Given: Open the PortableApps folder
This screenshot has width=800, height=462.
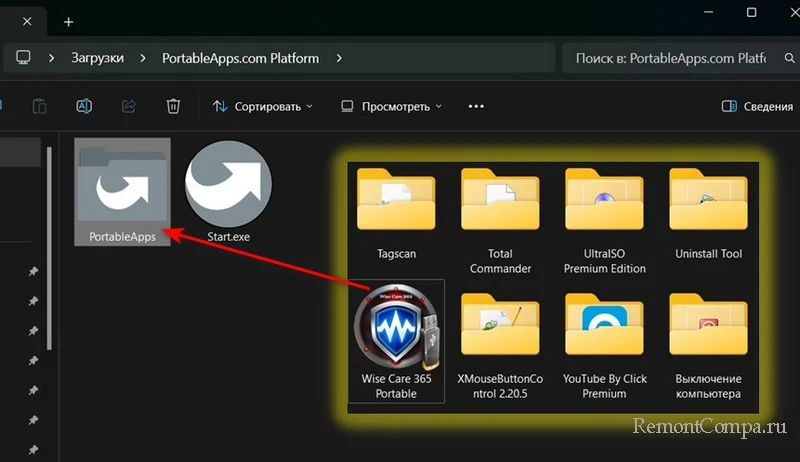Looking at the screenshot, I should tap(122, 190).
